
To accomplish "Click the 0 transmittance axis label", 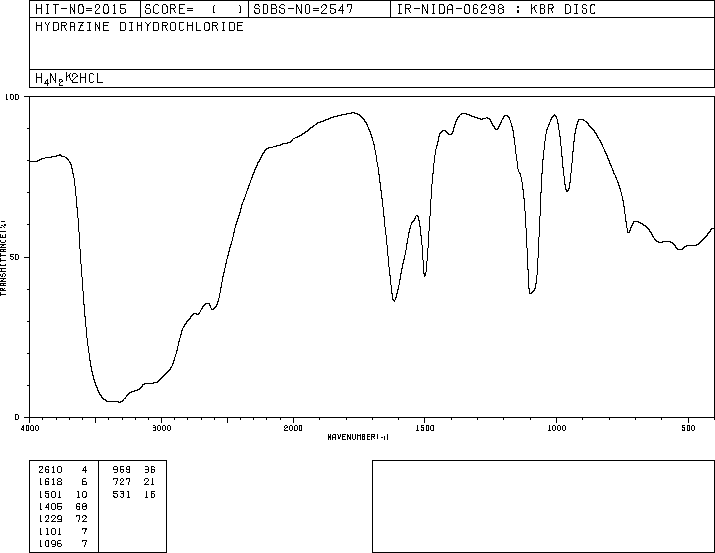I will 17,417.
